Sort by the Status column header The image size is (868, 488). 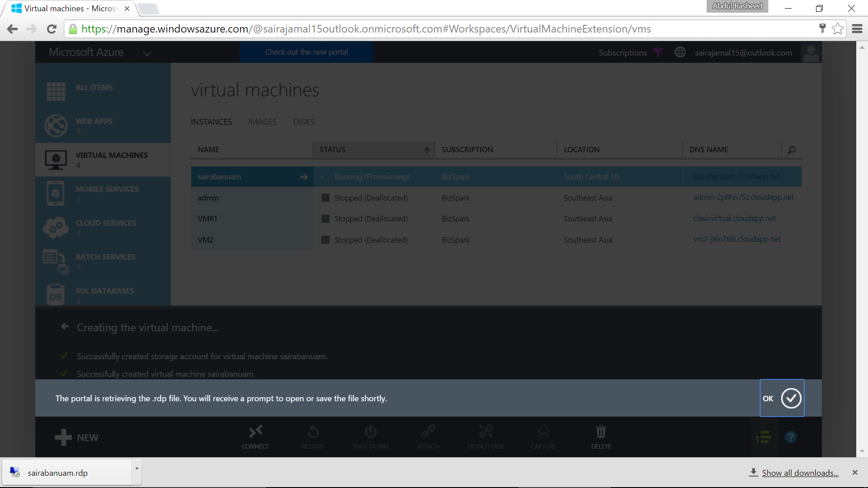click(373, 150)
